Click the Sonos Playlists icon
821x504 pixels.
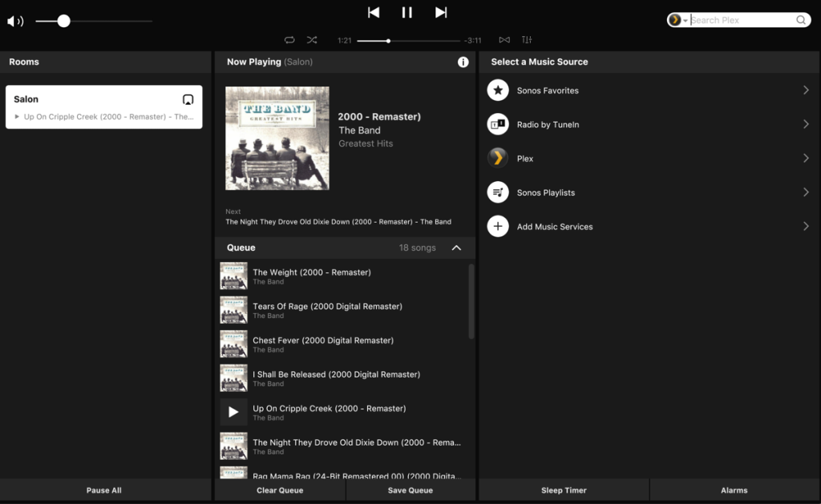pyautogui.click(x=498, y=192)
